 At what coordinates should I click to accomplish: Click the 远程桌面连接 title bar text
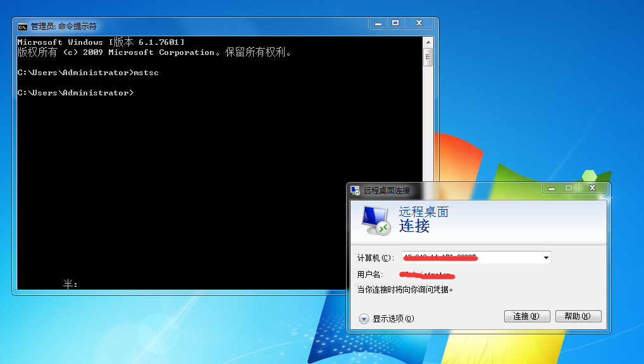click(x=387, y=191)
